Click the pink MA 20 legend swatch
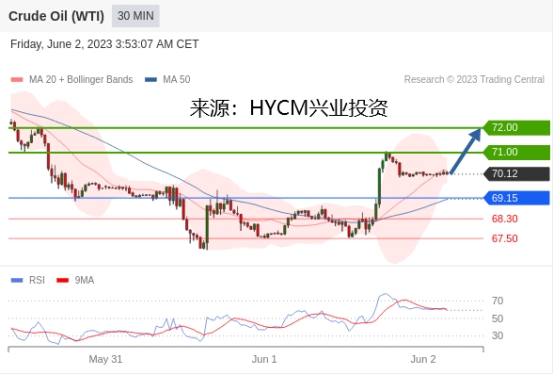Screen dimensions: 554x375 17,80
